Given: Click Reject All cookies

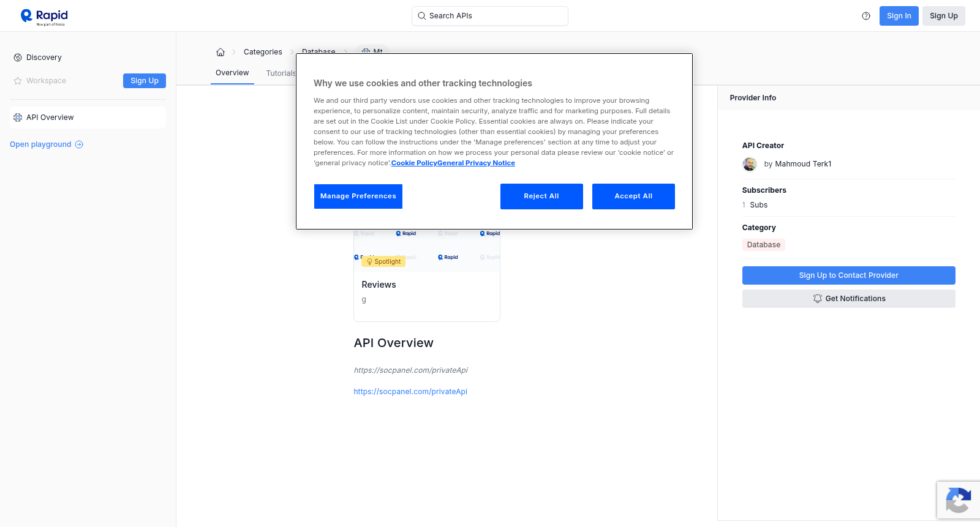Looking at the screenshot, I should 541,196.
